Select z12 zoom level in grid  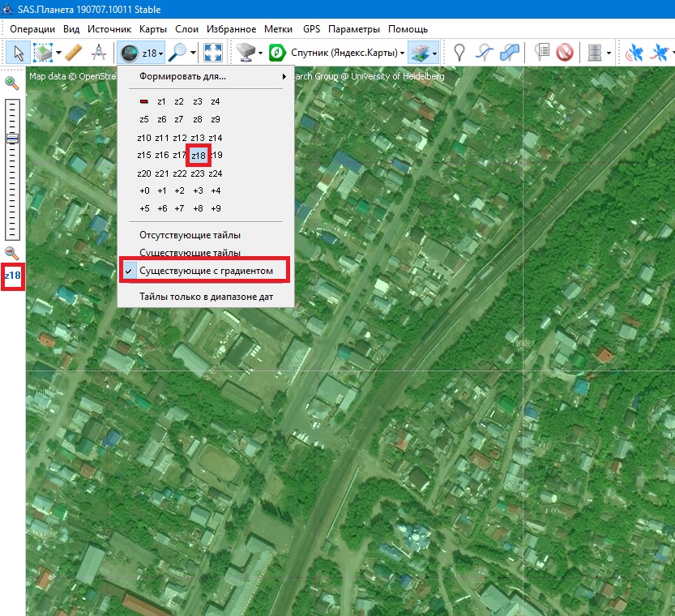[x=180, y=138]
